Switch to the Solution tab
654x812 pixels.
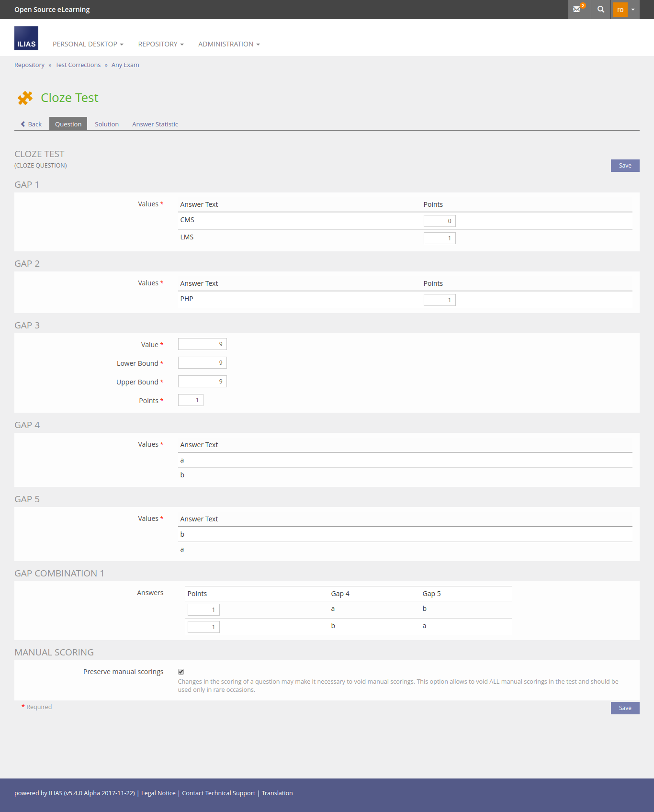point(106,124)
